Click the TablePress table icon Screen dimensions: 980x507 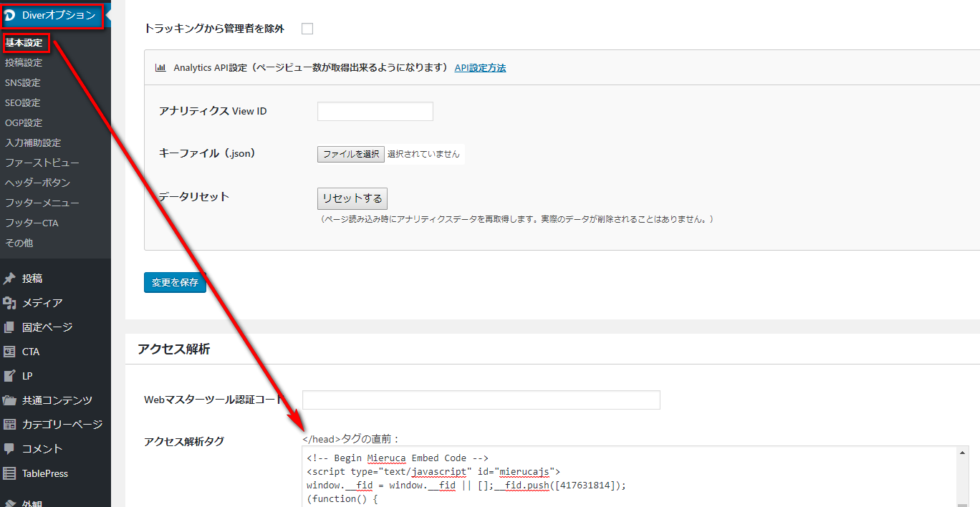[9, 473]
